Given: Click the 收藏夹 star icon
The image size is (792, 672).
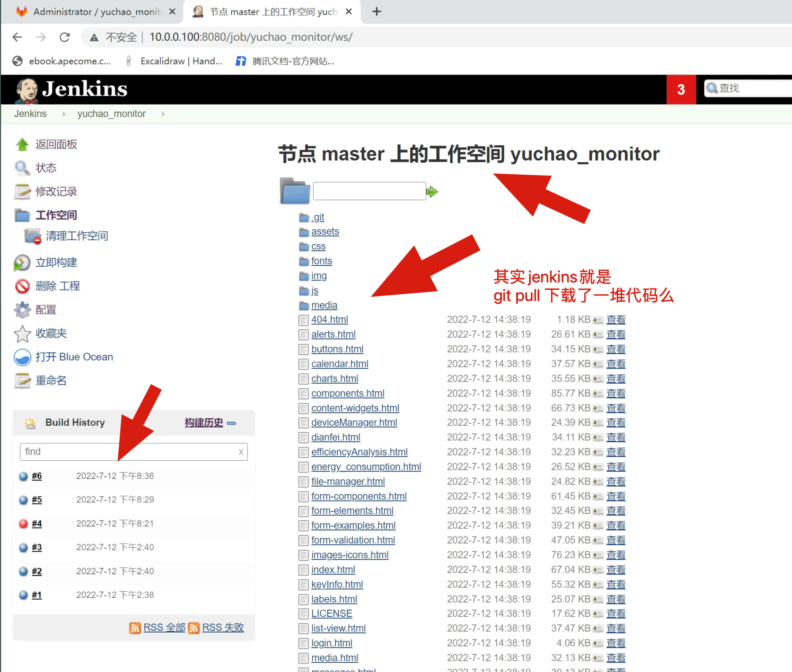Looking at the screenshot, I should coord(22,334).
